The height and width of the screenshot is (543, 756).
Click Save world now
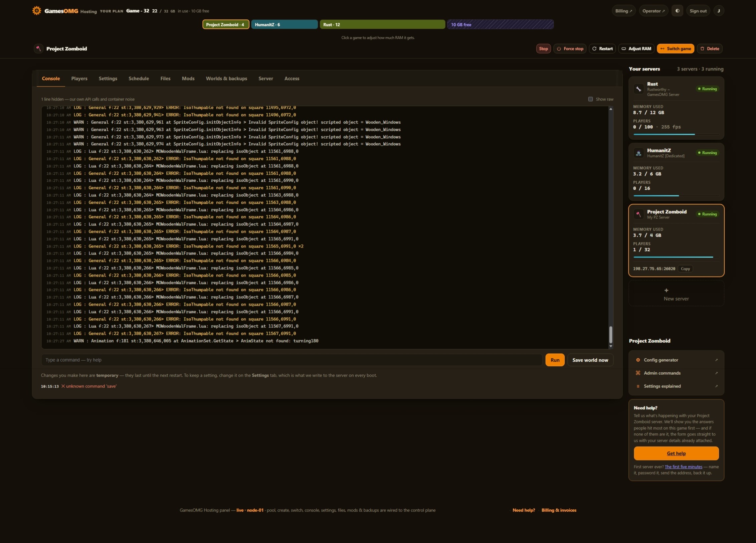point(590,360)
